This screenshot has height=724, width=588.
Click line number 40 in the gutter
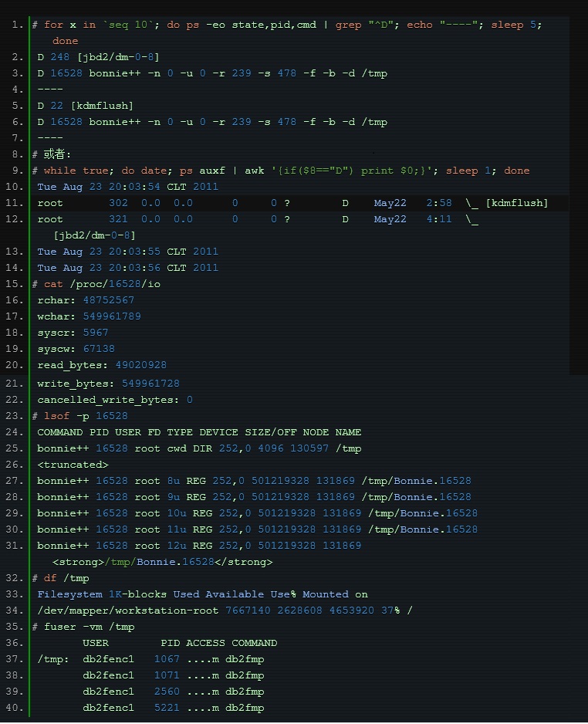pyautogui.click(x=14, y=707)
